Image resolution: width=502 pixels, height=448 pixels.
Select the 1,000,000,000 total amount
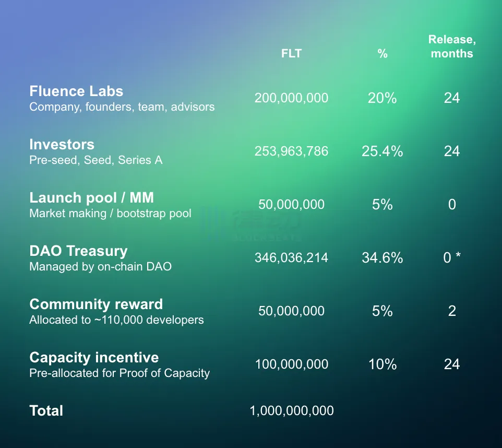292,411
